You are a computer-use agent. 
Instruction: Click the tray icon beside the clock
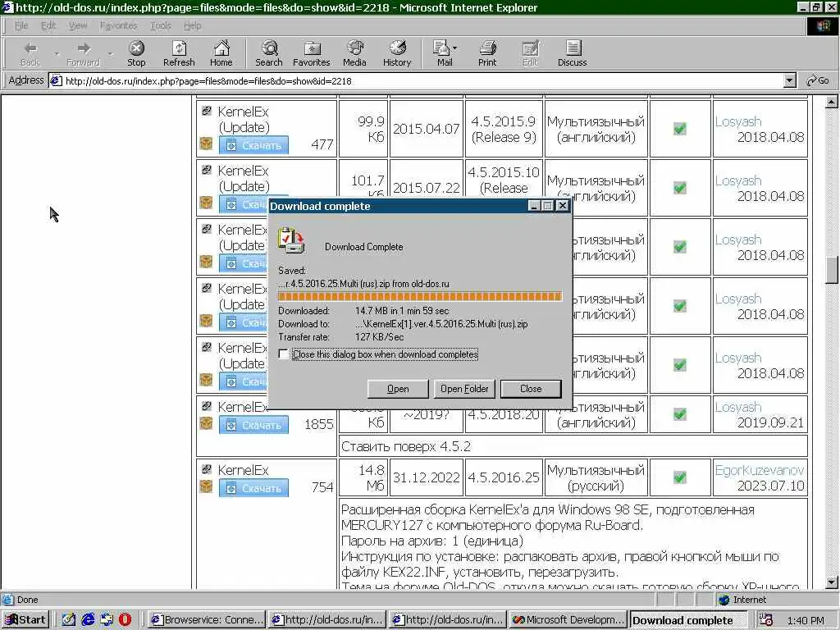pos(765,620)
